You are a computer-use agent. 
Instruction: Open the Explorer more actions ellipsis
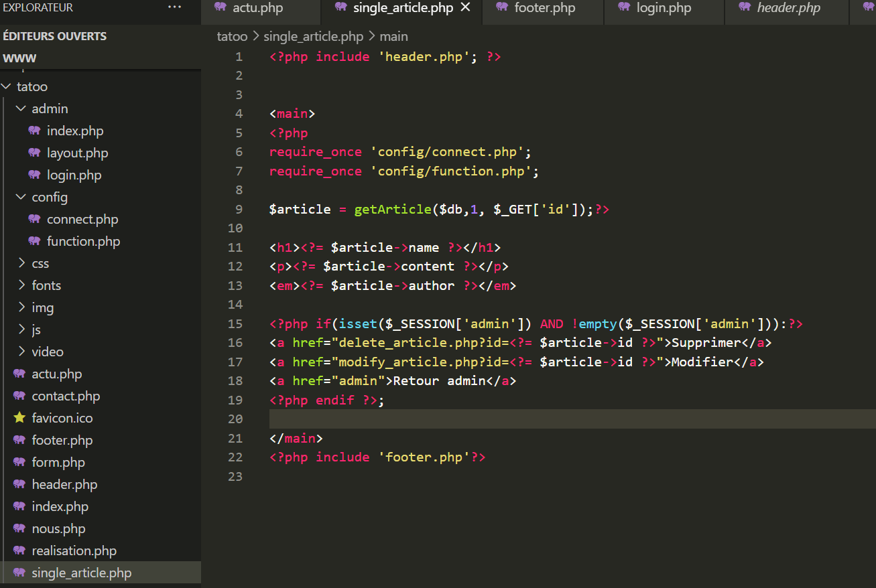point(175,7)
